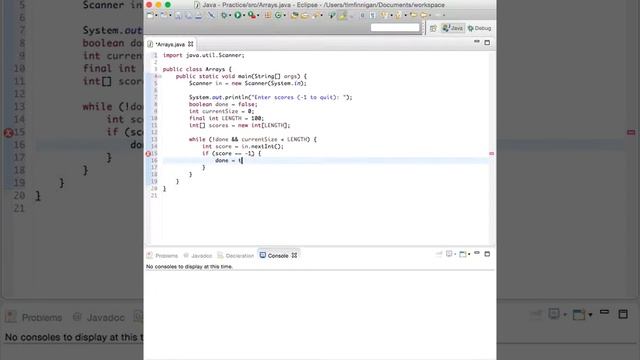Screen dimensions: 640x360
Task: Click the Save icon in toolbar
Action: [x=178, y=16]
